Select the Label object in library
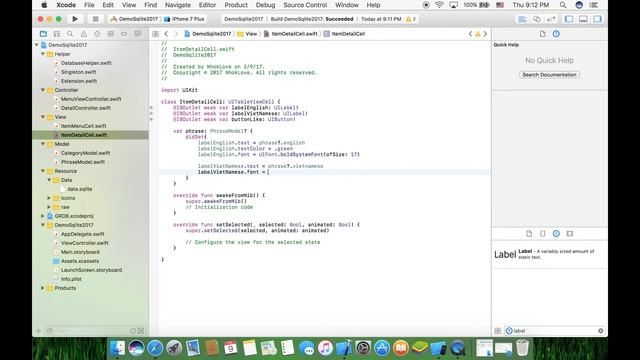640x360 pixels. [549, 254]
